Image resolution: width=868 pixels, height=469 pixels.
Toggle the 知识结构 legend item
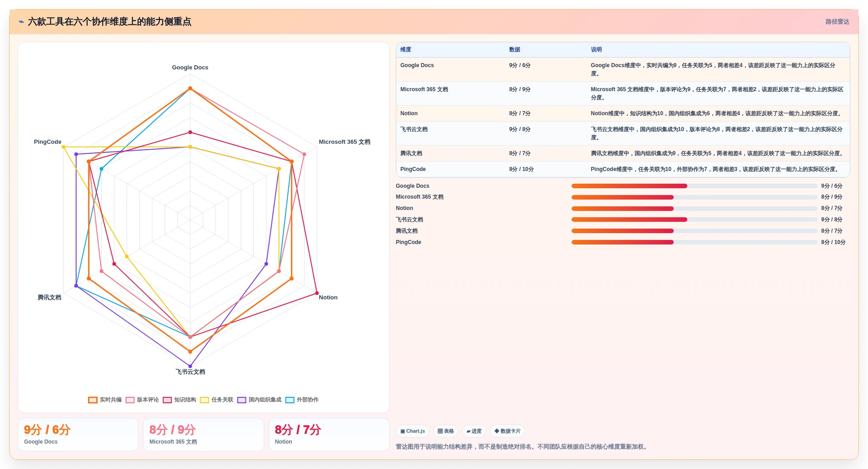(179, 400)
